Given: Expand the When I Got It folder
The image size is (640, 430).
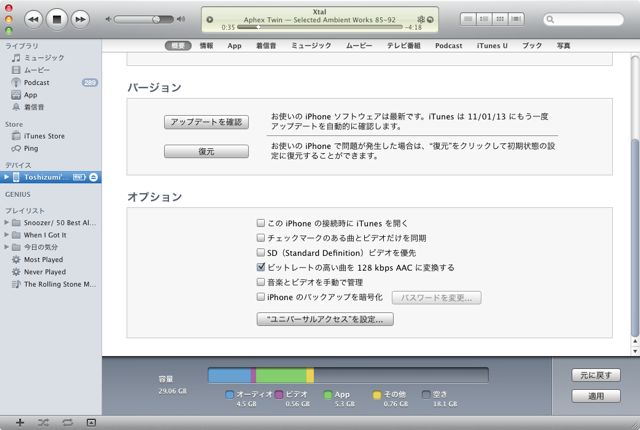Looking at the screenshot, I should click(x=6, y=235).
